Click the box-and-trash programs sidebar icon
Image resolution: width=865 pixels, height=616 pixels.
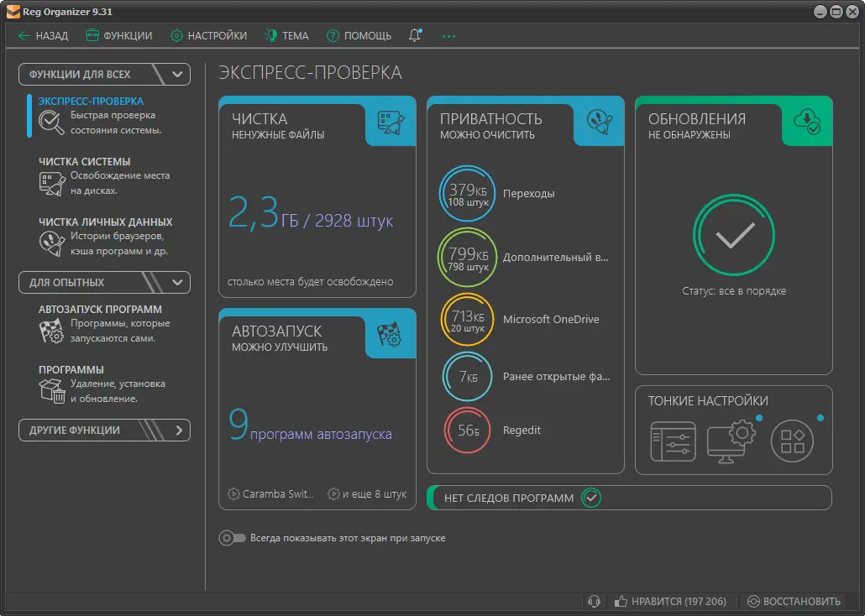click(x=52, y=390)
